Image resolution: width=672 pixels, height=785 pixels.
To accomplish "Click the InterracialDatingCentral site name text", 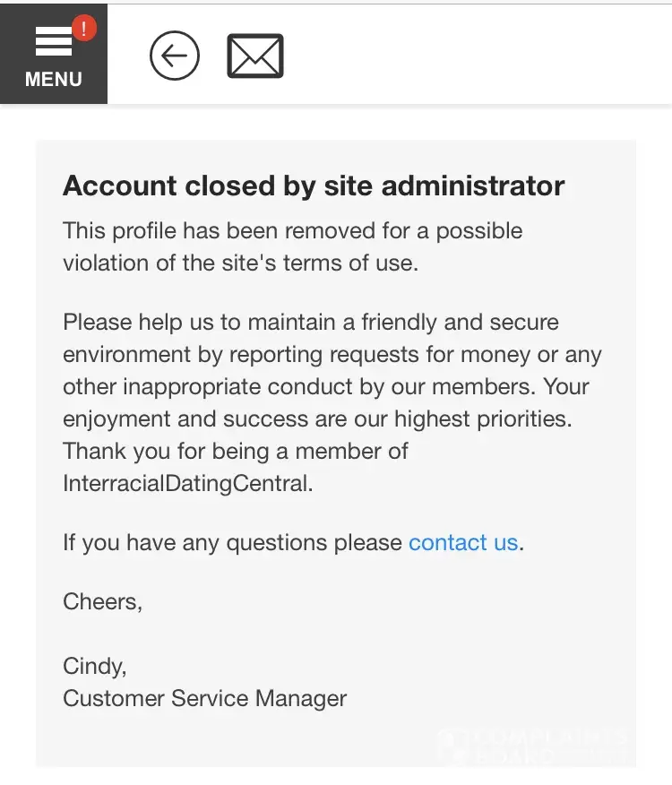I will (187, 483).
